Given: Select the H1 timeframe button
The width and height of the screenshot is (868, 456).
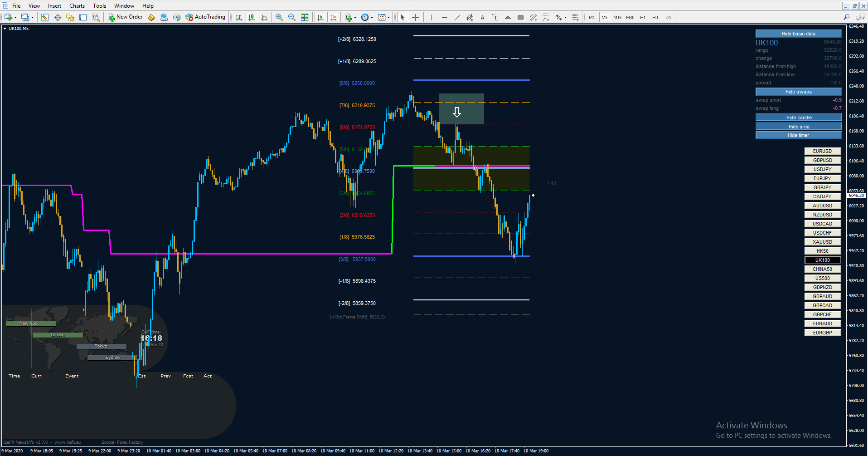Looking at the screenshot, I should [643, 17].
